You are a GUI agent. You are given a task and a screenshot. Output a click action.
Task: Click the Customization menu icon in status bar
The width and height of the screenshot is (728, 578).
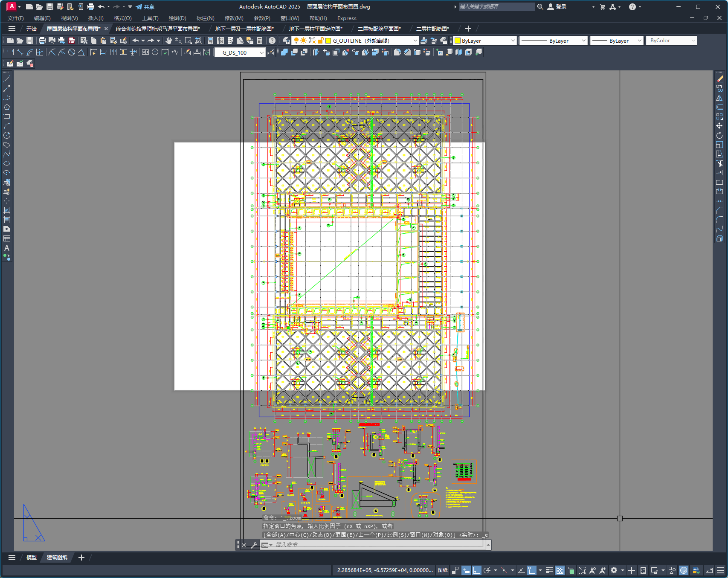pyautogui.click(x=720, y=570)
